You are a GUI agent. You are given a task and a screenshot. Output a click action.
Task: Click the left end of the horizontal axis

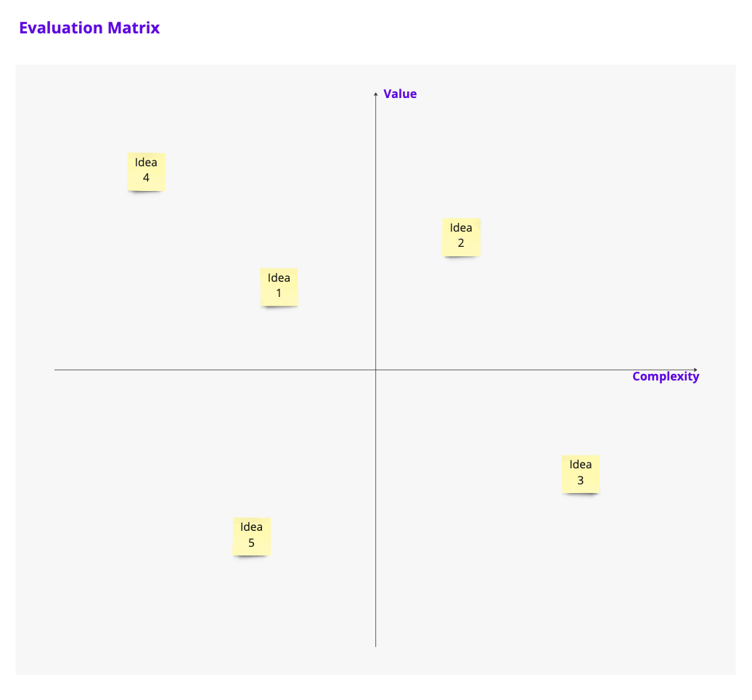57,370
